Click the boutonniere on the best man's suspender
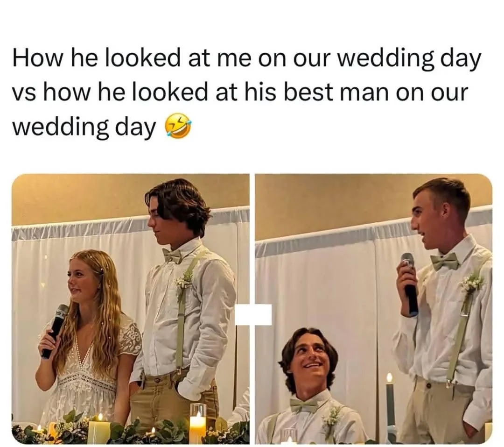The image size is (504, 447). click(x=471, y=284)
